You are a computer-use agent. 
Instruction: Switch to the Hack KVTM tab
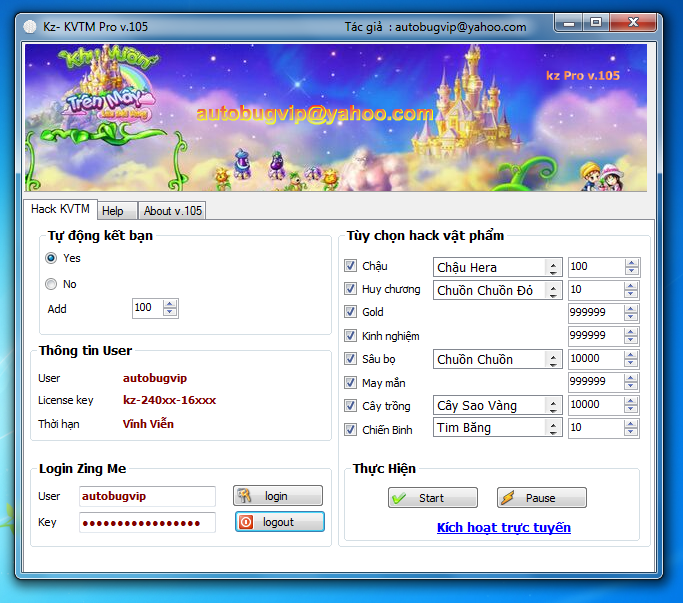coord(60,209)
